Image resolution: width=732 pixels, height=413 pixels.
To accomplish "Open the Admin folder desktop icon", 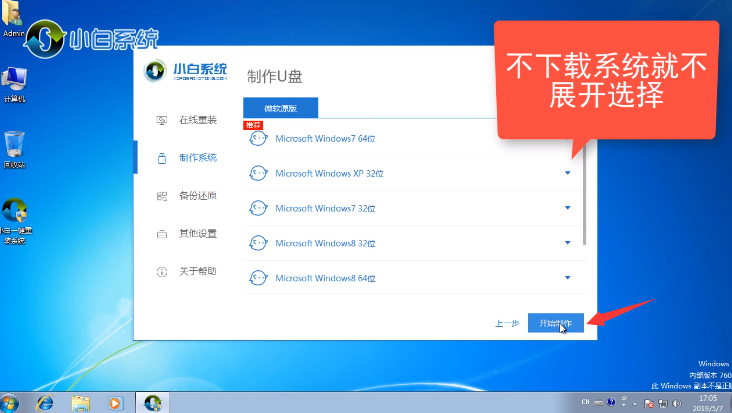I will click(x=13, y=19).
